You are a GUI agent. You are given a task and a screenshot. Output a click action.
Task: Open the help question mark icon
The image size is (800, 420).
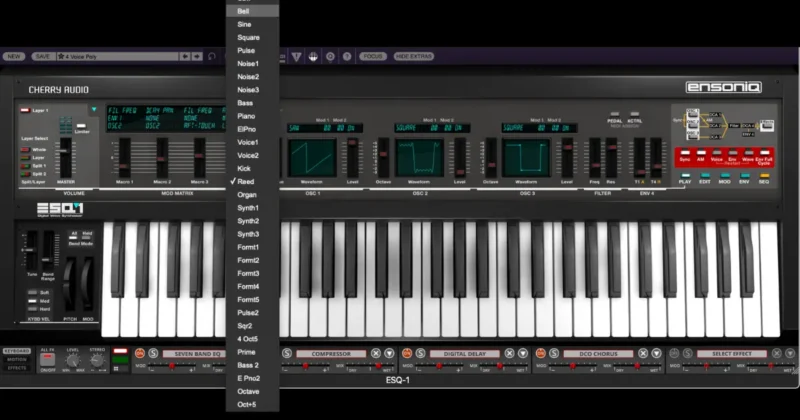tap(347, 57)
